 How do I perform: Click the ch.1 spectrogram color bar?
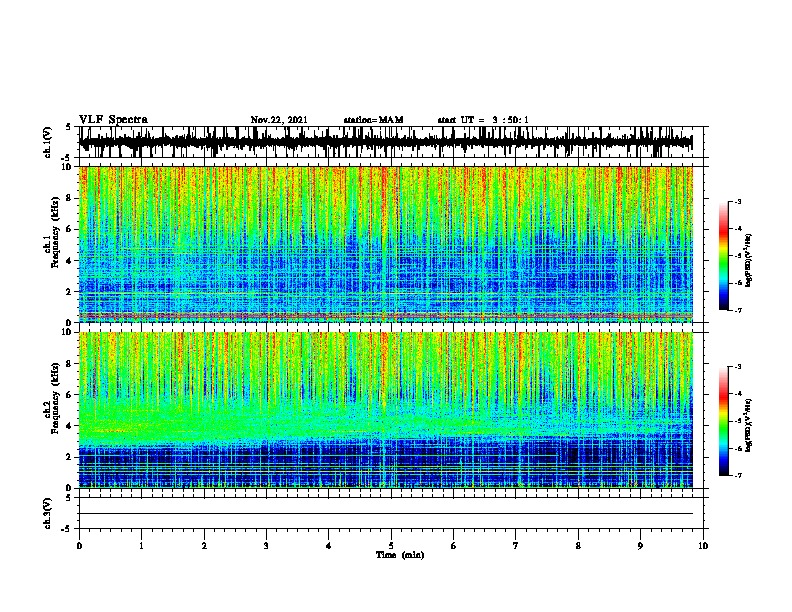click(724, 256)
